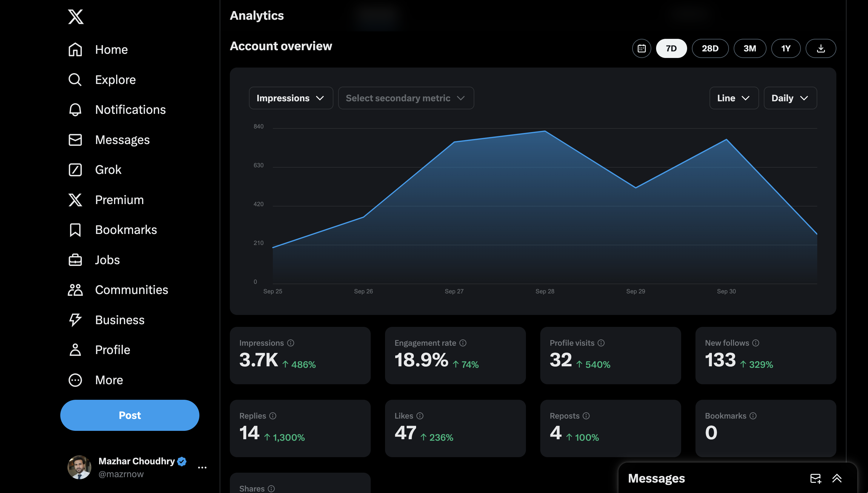Open the Home icon in sidebar
868x493 pixels.
coord(75,49)
